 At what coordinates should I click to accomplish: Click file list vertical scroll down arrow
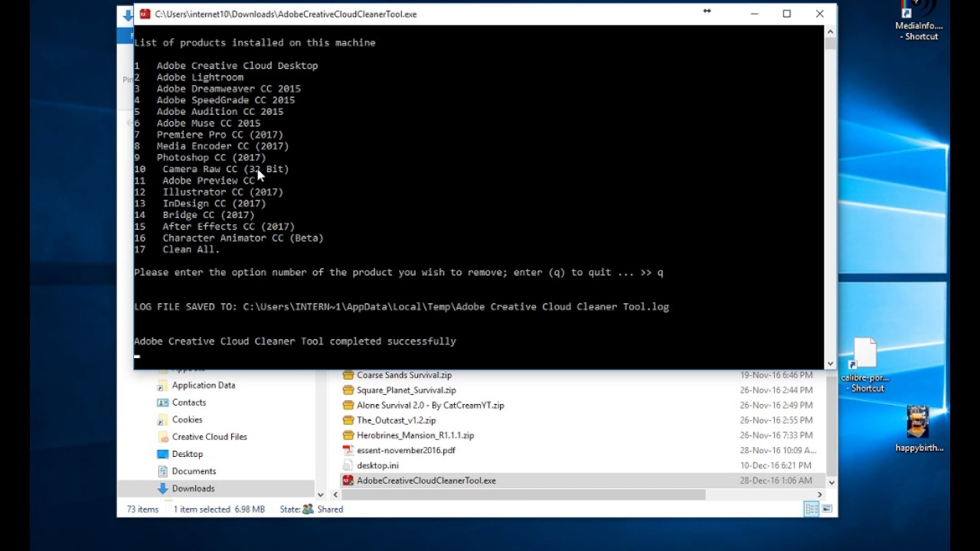click(831, 483)
